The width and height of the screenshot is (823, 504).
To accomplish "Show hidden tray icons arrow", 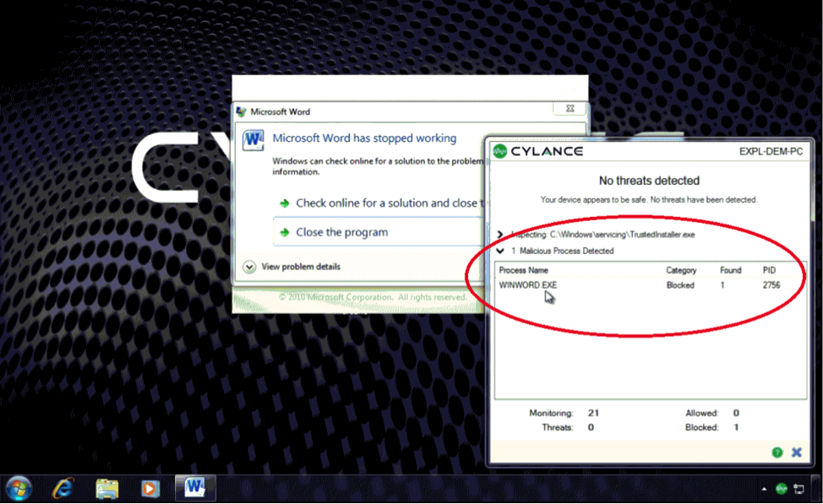I will click(764, 489).
